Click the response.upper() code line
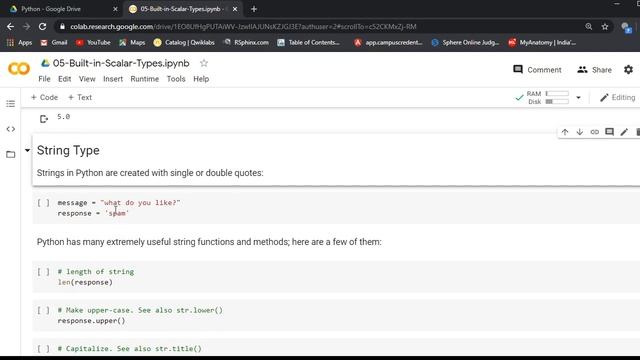The width and height of the screenshot is (640, 360). 91,320
